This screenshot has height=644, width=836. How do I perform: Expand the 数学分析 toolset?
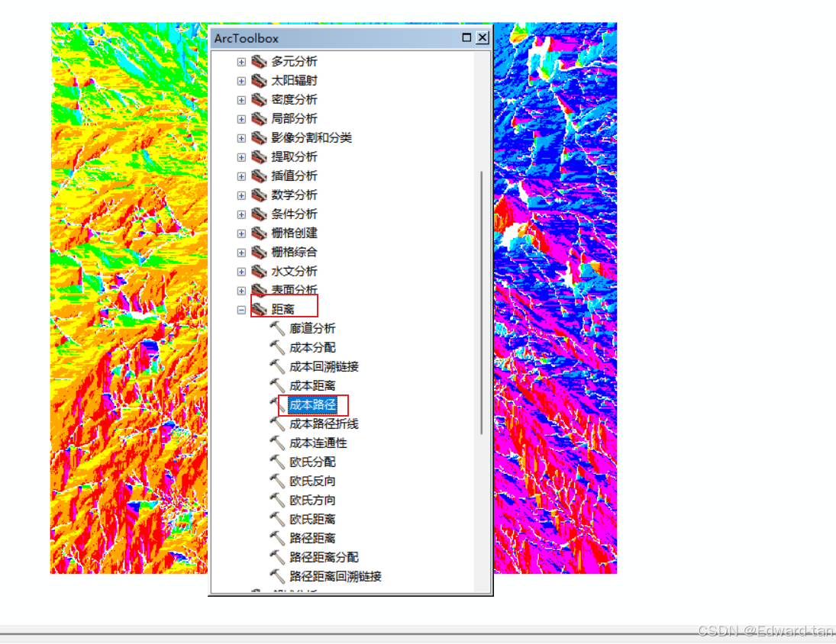241,195
